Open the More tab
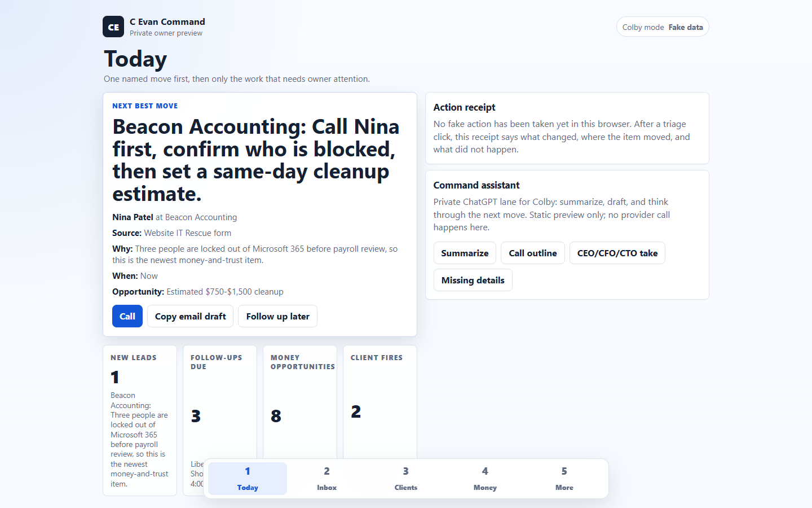 [564, 479]
